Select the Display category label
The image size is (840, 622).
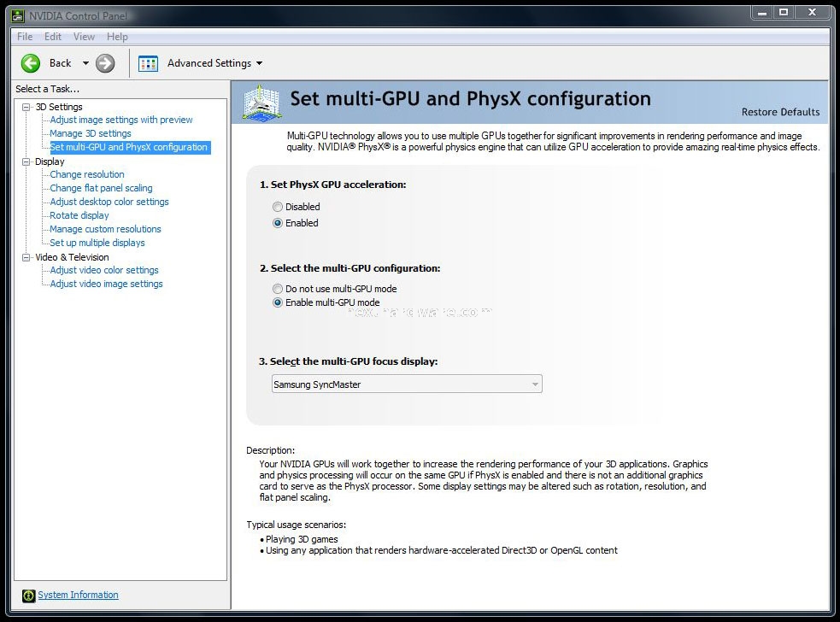(x=50, y=161)
